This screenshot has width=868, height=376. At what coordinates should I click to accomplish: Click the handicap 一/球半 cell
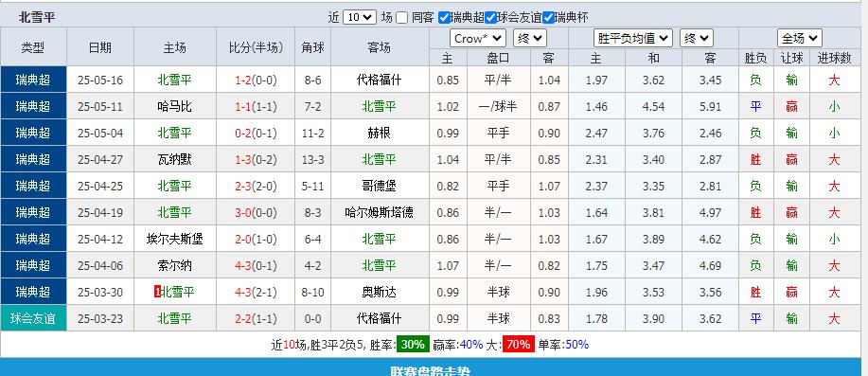point(498,107)
